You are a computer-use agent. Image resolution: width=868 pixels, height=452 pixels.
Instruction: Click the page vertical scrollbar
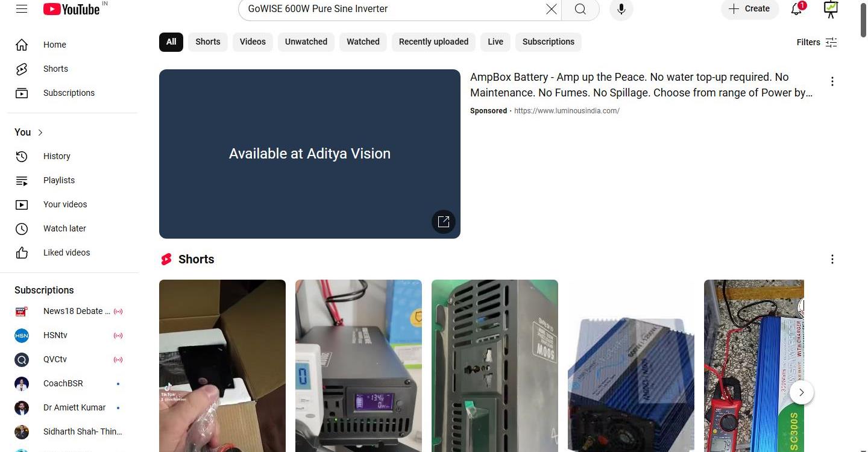864,21
